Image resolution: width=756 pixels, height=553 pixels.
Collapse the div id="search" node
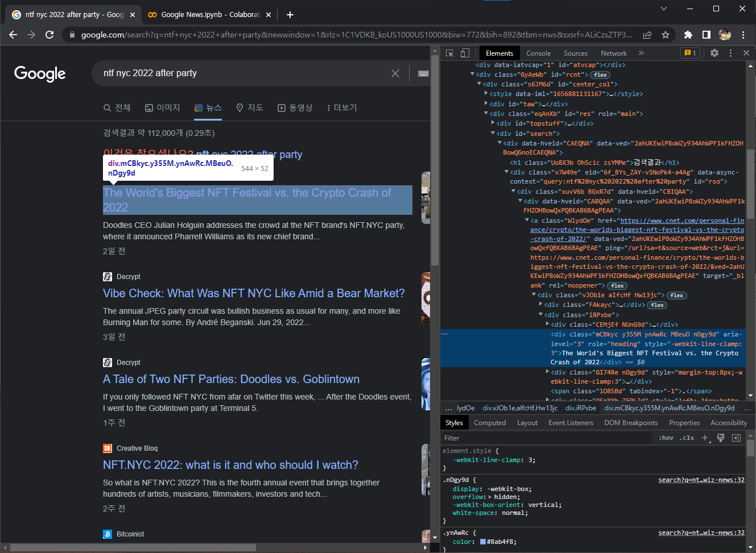pyautogui.click(x=493, y=133)
